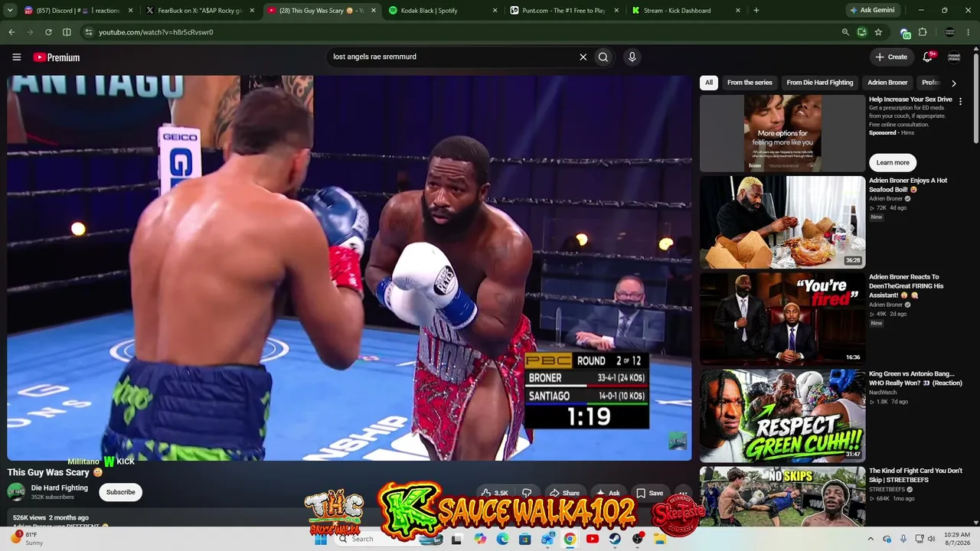
Task: Select the "Adrien Broner" filter chip
Action: pyautogui.click(x=887, y=83)
